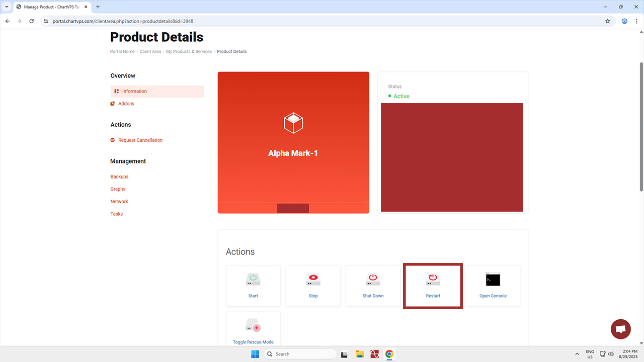
Task: Open the Chrome profile avatar icon
Action: [x=624, y=21]
